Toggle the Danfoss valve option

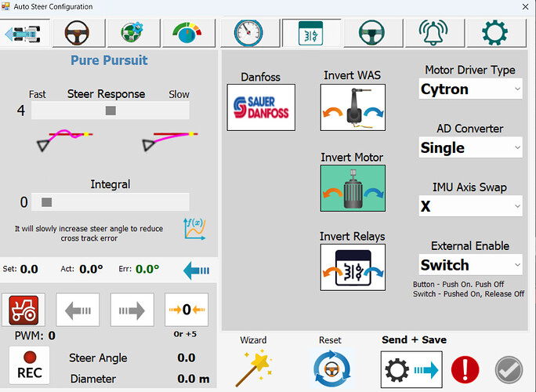[x=261, y=107]
